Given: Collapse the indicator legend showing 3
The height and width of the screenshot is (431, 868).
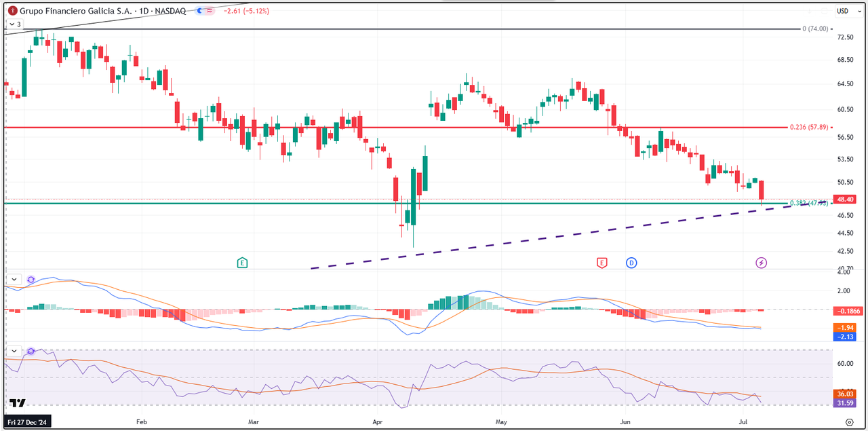Looking at the screenshot, I should [14, 24].
